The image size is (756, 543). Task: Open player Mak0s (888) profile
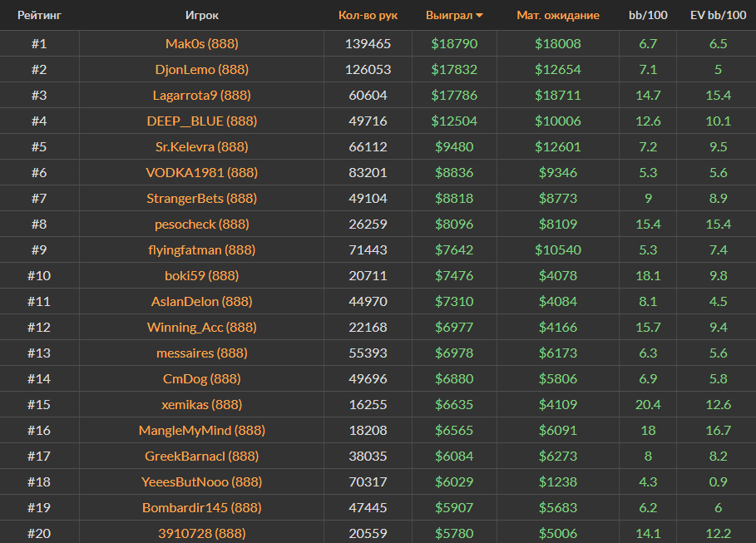202,43
